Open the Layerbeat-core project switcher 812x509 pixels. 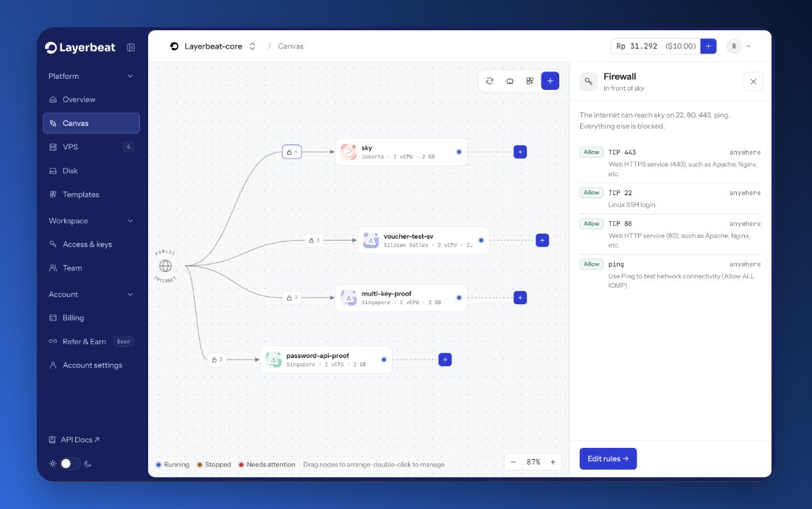(x=213, y=46)
